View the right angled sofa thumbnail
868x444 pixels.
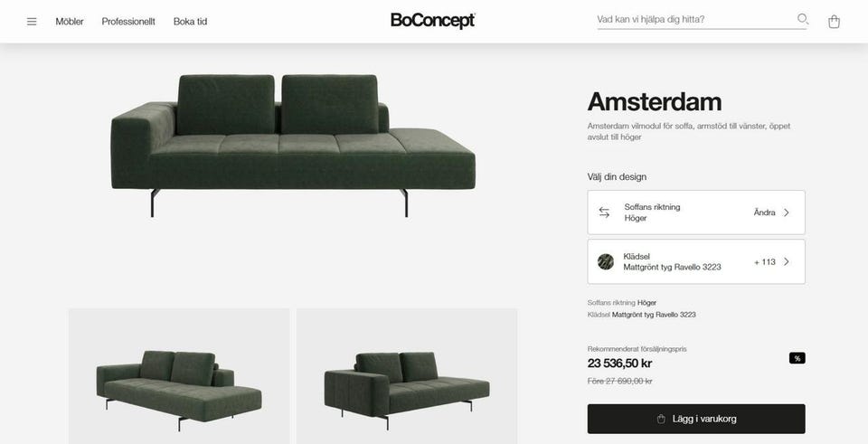click(x=407, y=376)
